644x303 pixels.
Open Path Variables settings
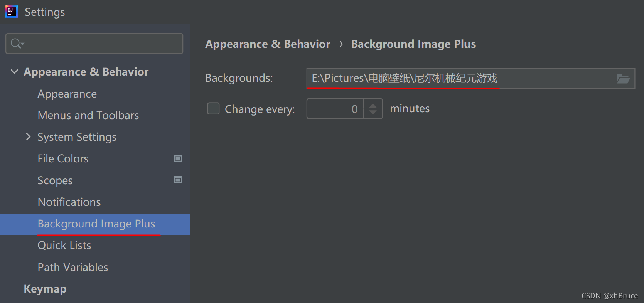coord(72,267)
